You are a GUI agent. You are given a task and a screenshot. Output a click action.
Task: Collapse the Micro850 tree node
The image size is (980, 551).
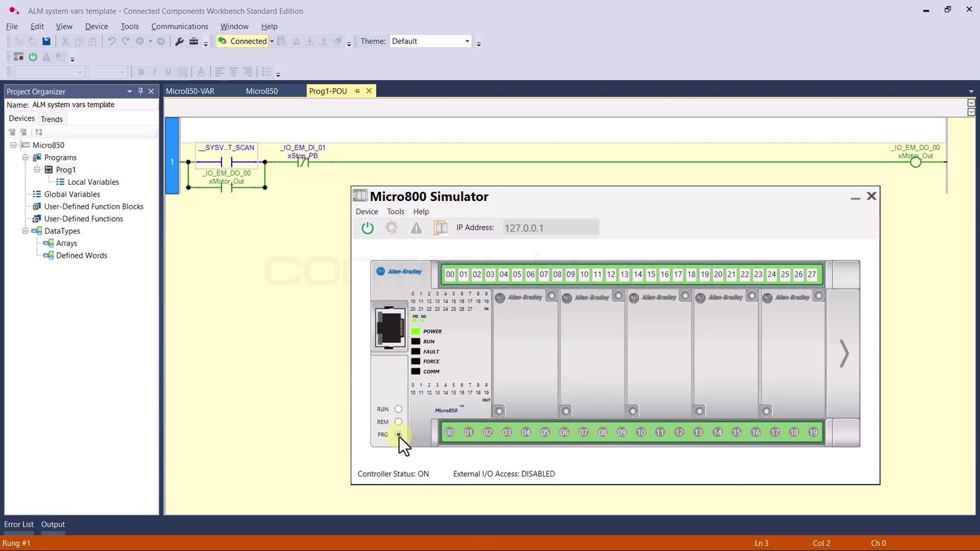click(13, 146)
